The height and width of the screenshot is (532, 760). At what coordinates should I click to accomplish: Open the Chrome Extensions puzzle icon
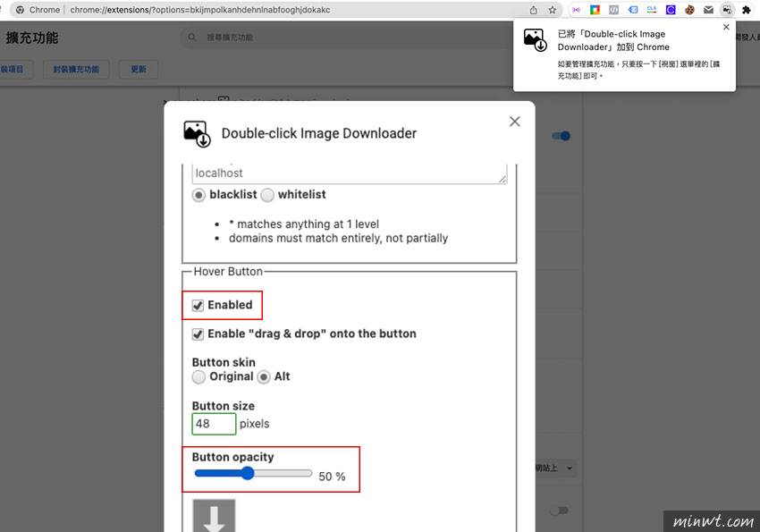click(x=747, y=10)
